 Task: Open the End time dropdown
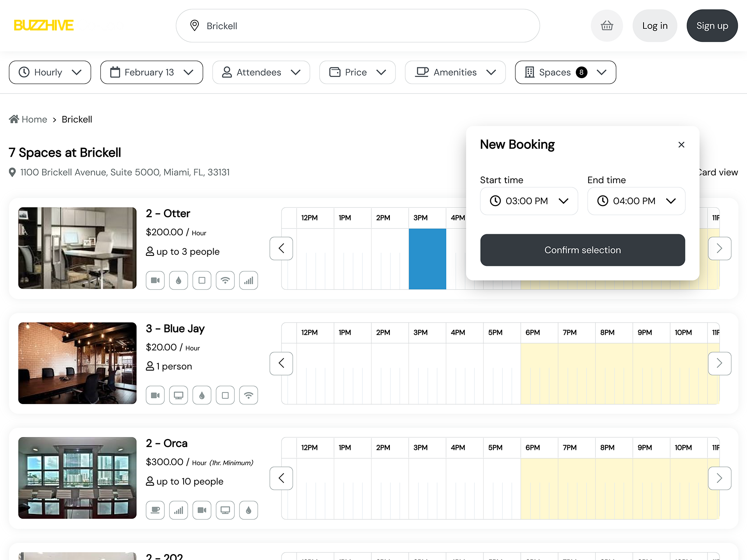coord(636,201)
